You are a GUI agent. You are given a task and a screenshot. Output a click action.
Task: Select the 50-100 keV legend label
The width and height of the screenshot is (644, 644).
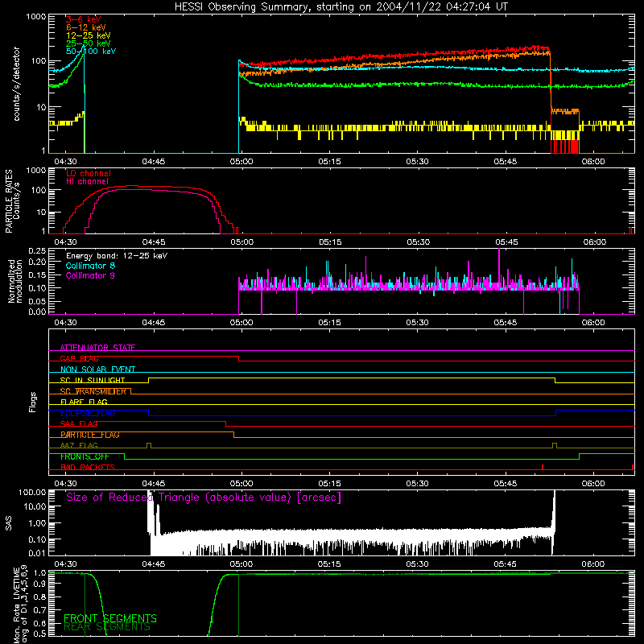(91, 52)
